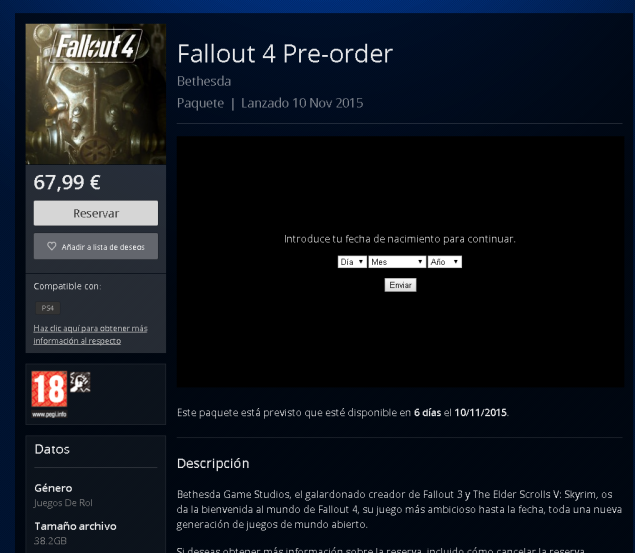This screenshot has width=635, height=553.
Task: Click the Bethesda publisher name
Action: coord(204,81)
